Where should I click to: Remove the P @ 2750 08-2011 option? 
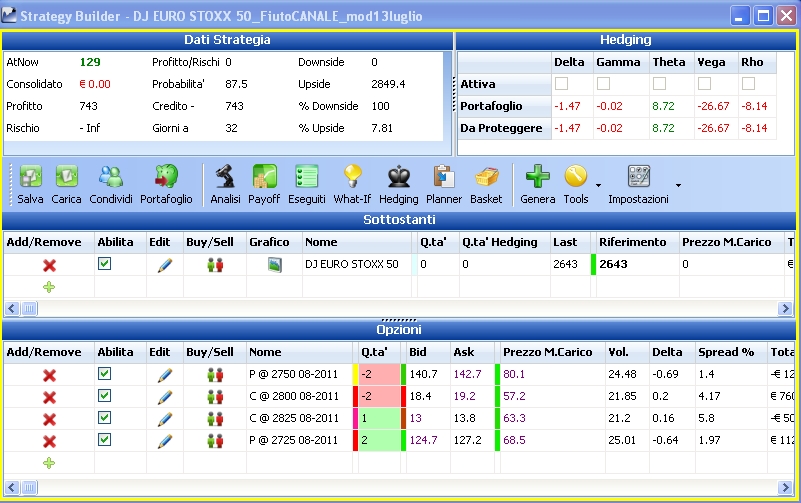[x=49, y=375]
